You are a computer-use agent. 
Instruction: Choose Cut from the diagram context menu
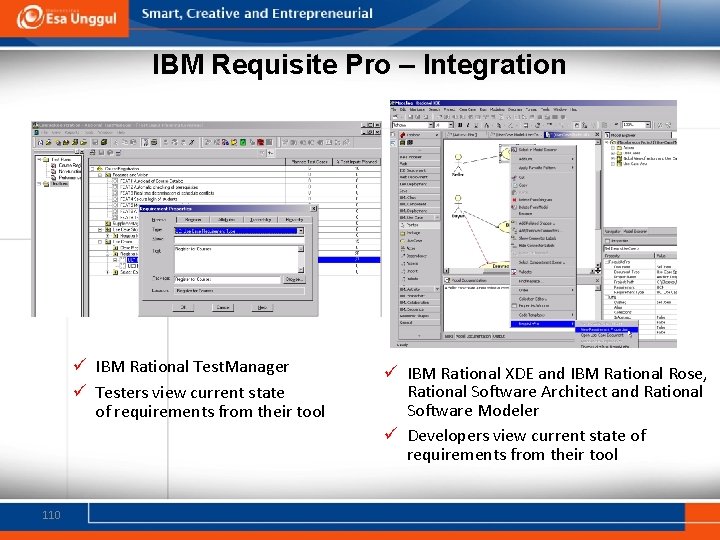point(543,177)
